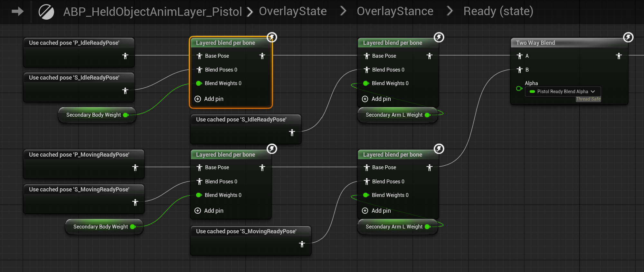Click the Alpha input pin on Two Way Blend
This screenshot has height=272, width=644.
tap(519, 88)
